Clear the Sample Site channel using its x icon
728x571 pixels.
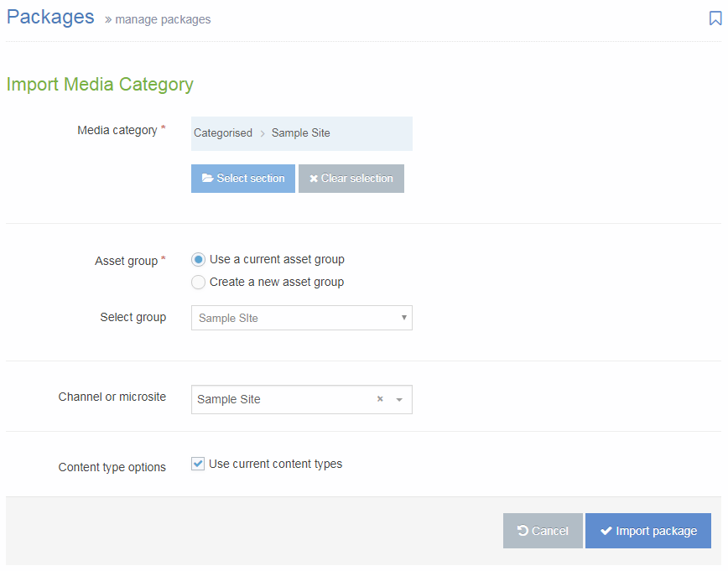(379, 399)
